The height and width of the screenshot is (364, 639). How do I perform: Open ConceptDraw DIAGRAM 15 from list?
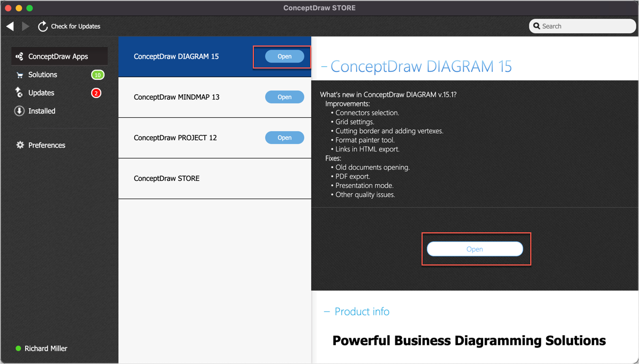point(284,56)
